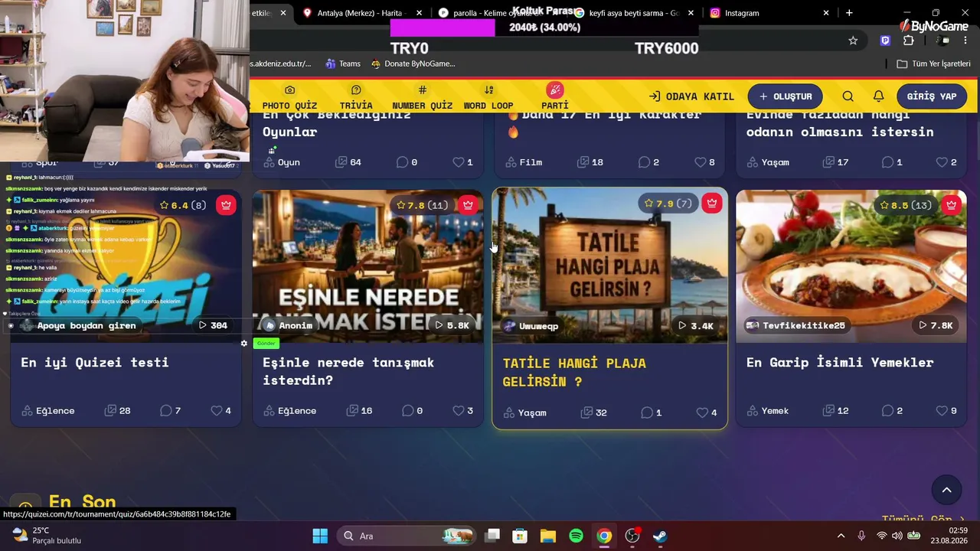
Task: Open author Tevfikekitike25 profile
Action: click(795, 325)
